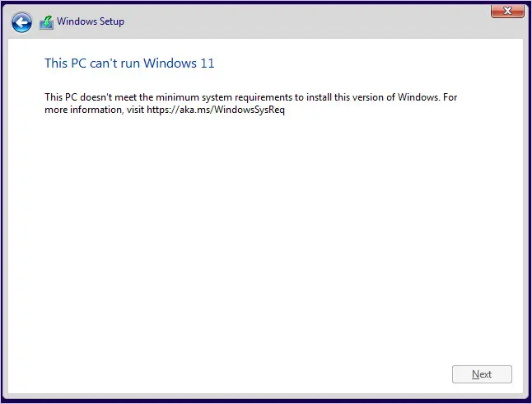Click the Next button
The width and height of the screenshot is (532, 404).
click(x=482, y=374)
